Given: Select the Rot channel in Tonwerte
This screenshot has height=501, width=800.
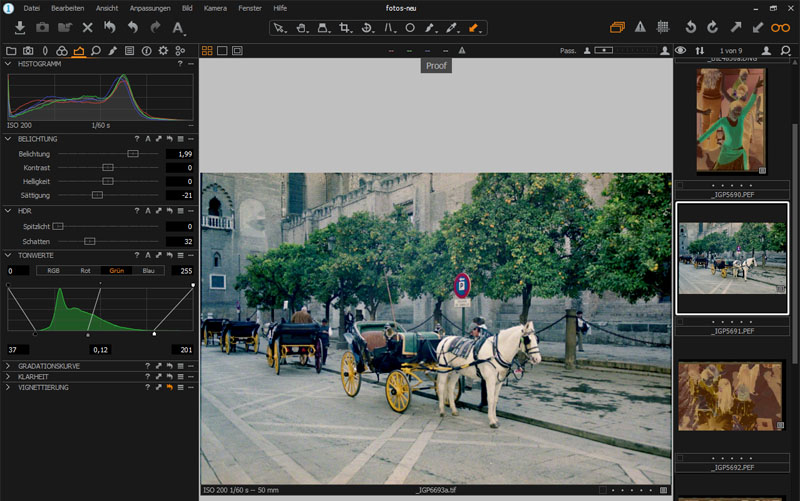Looking at the screenshot, I should pyautogui.click(x=85, y=270).
